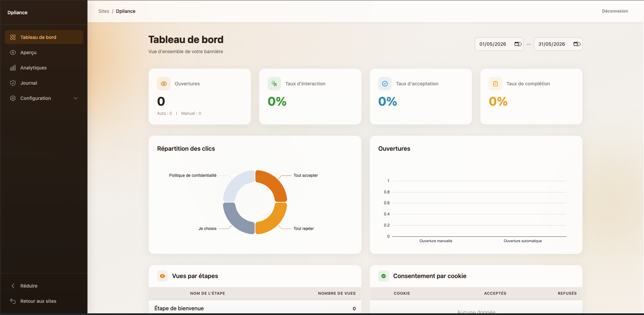
Task: Expand the Configuration chevron
Action: click(x=76, y=98)
